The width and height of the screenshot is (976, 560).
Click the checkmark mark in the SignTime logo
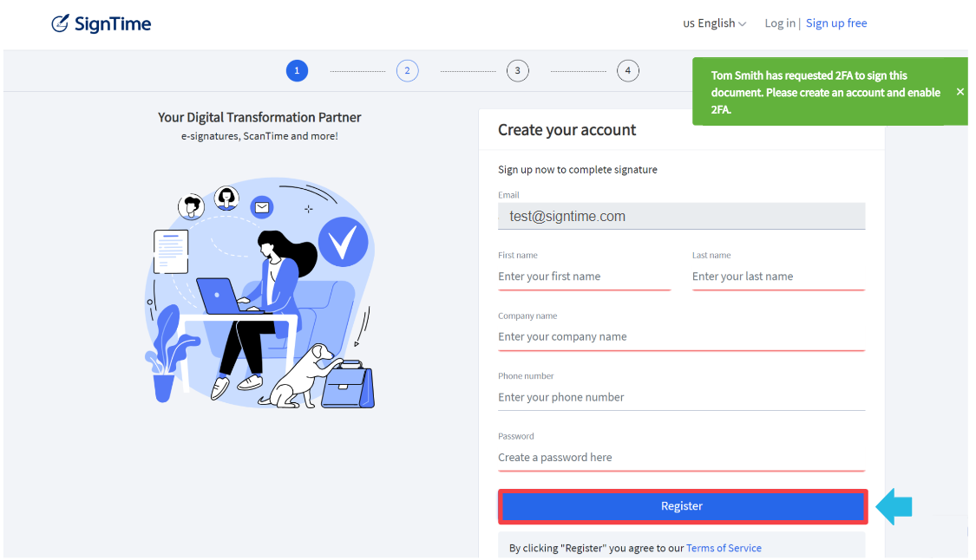(59, 22)
